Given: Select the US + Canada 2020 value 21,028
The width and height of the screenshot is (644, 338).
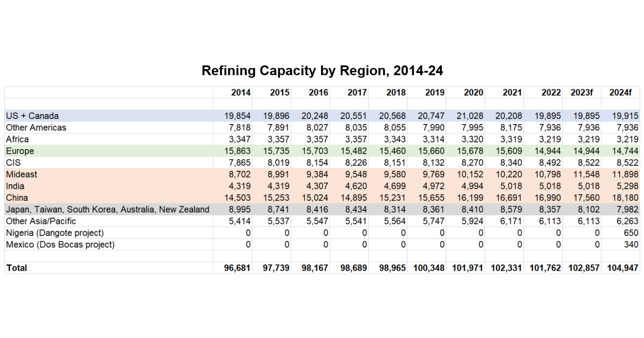Looking at the screenshot, I should point(471,116).
